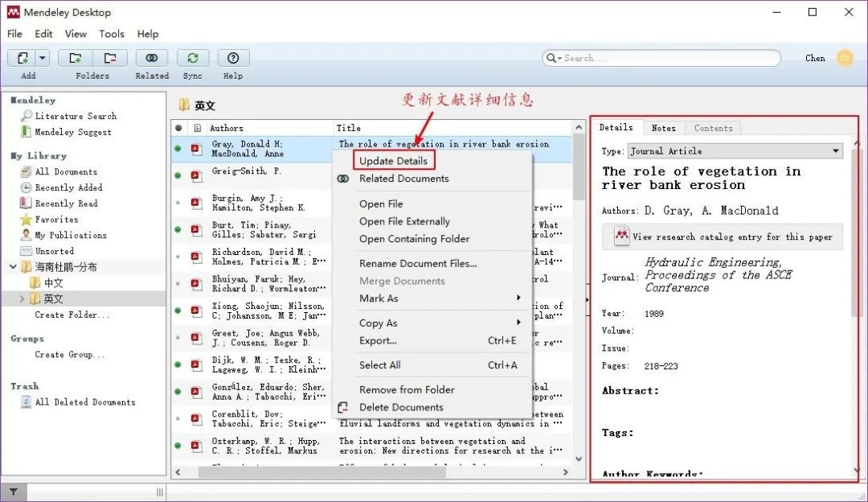Open the search options magnifier dropdown
The height and width of the screenshot is (502, 868).
(554, 58)
